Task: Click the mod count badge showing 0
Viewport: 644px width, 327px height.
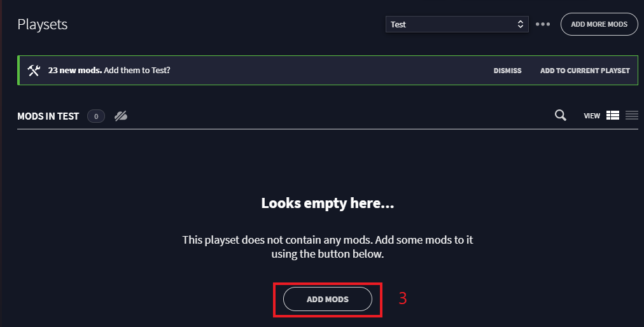Action: coord(96,116)
